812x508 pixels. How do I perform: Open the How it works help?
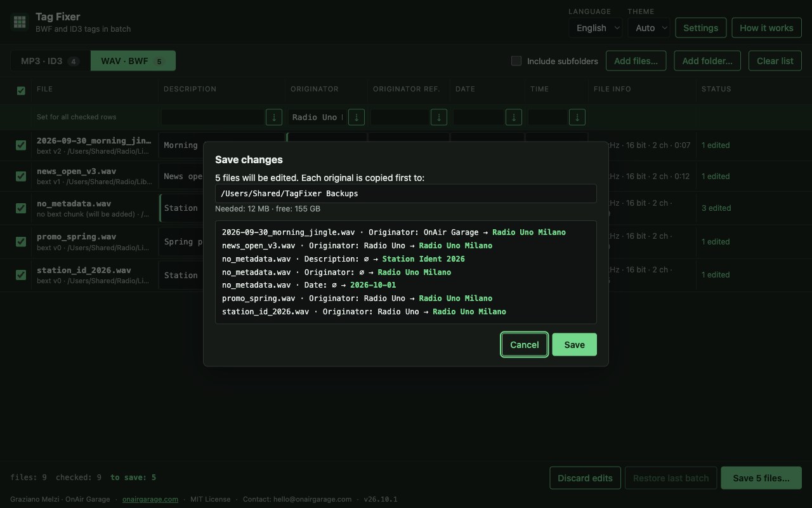tap(766, 28)
